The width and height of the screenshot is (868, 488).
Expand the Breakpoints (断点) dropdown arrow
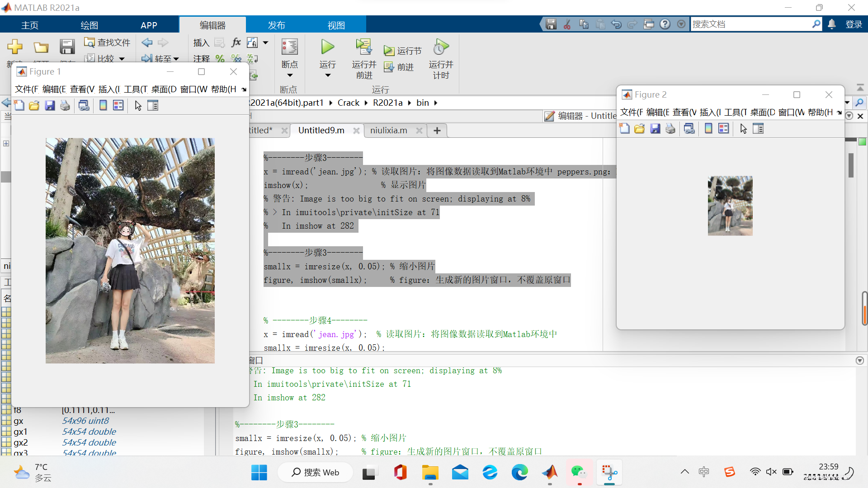[x=290, y=75]
